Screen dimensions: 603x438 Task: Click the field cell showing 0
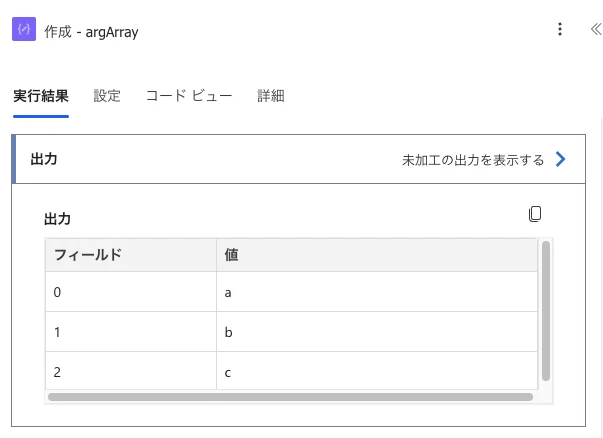pos(131,292)
